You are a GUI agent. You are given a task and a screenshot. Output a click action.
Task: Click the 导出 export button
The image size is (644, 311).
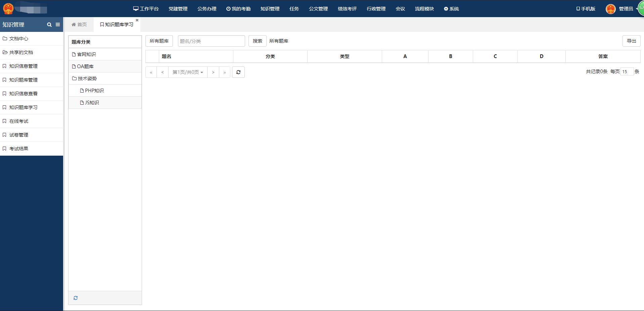coord(632,41)
